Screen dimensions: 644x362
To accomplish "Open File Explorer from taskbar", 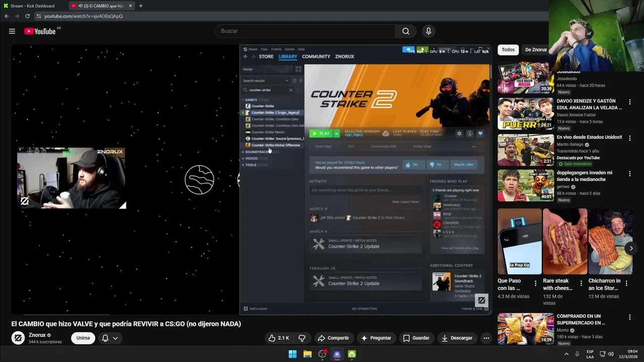I will click(x=307, y=354).
